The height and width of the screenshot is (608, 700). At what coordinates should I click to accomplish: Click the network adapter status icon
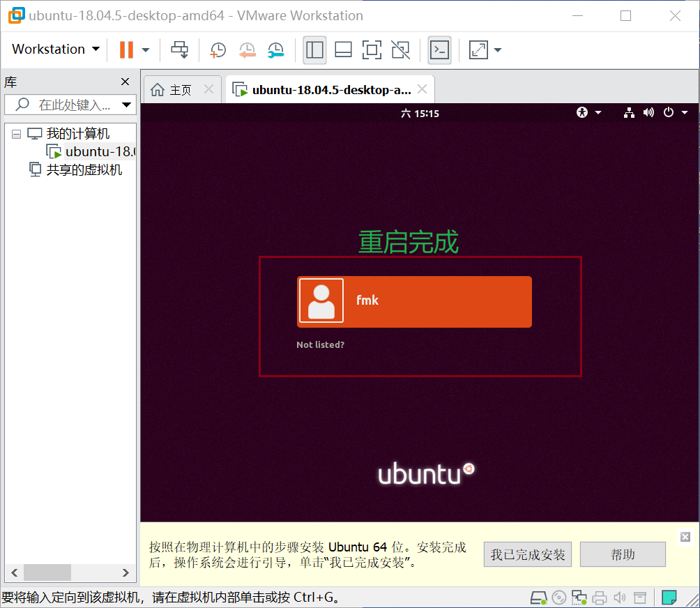pyautogui.click(x=579, y=598)
